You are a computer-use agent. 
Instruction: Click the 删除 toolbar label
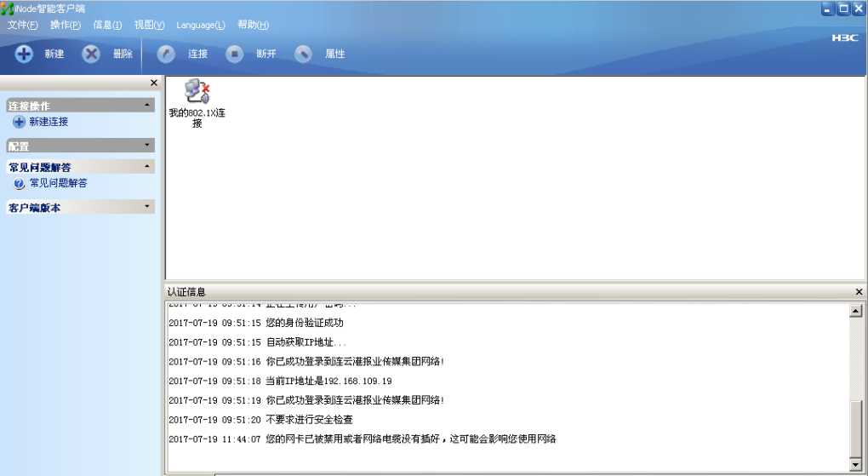coord(123,54)
